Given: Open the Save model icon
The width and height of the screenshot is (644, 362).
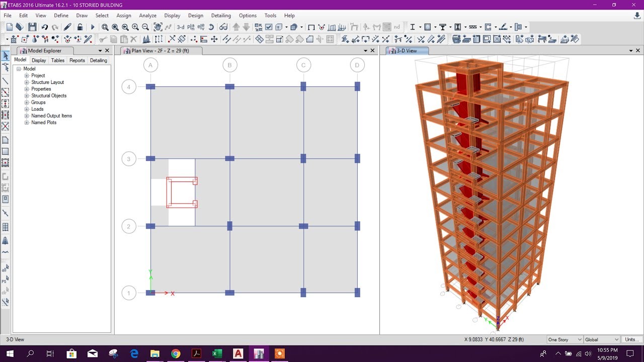Looking at the screenshot, I should (x=32, y=27).
